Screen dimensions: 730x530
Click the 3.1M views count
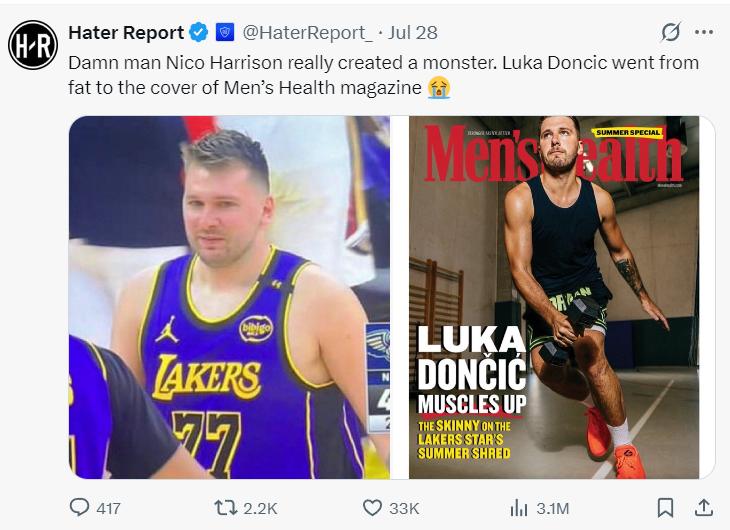click(554, 508)
